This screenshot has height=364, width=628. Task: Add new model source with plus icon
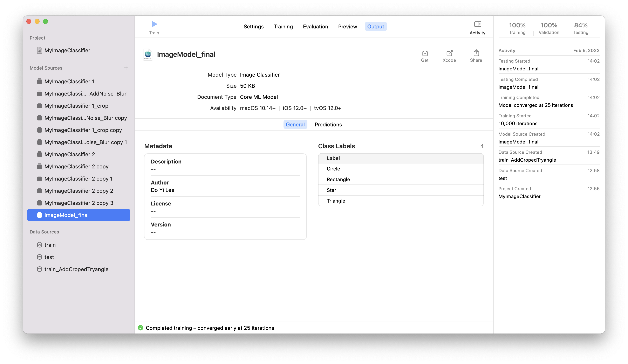coord(126,68)
